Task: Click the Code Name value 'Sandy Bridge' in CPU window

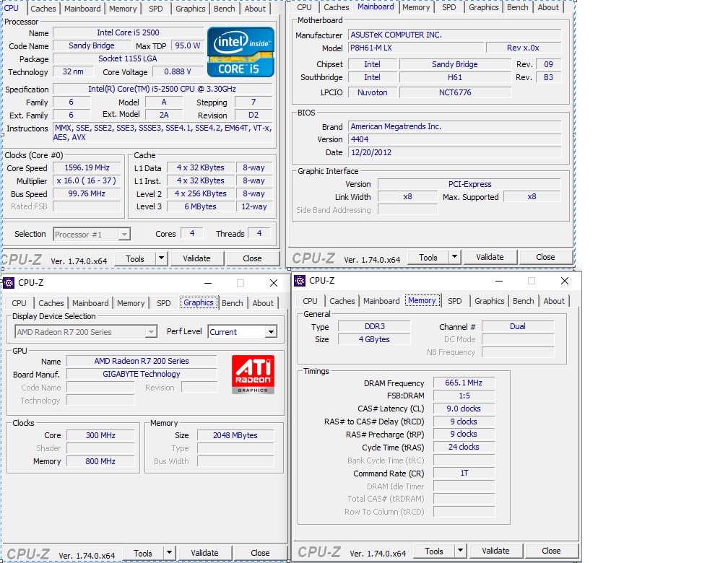Action: click(92, 45)
